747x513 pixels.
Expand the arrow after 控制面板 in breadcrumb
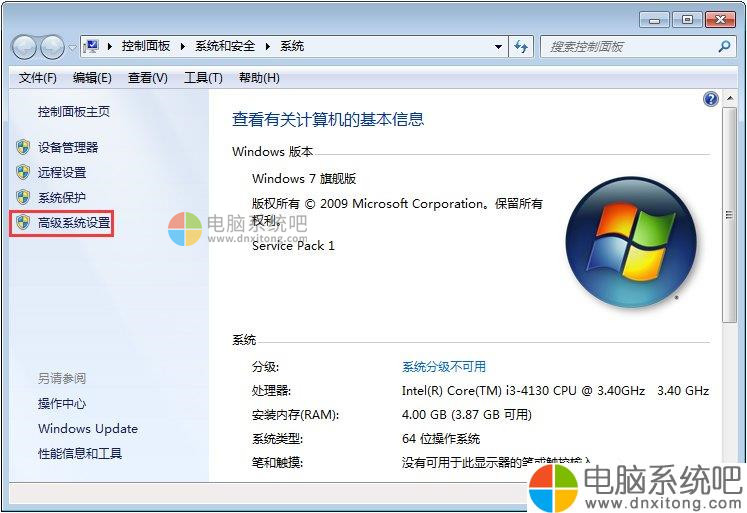coord(183,46)
